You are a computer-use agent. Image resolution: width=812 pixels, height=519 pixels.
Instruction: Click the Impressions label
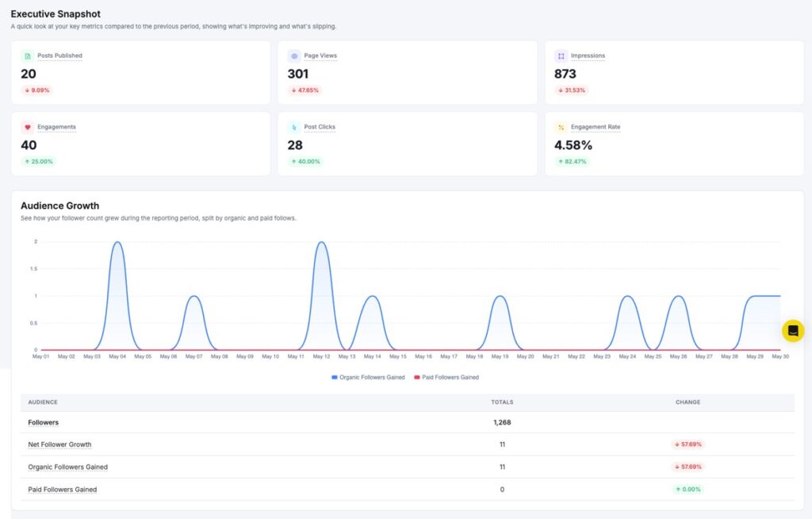point(588,56)
